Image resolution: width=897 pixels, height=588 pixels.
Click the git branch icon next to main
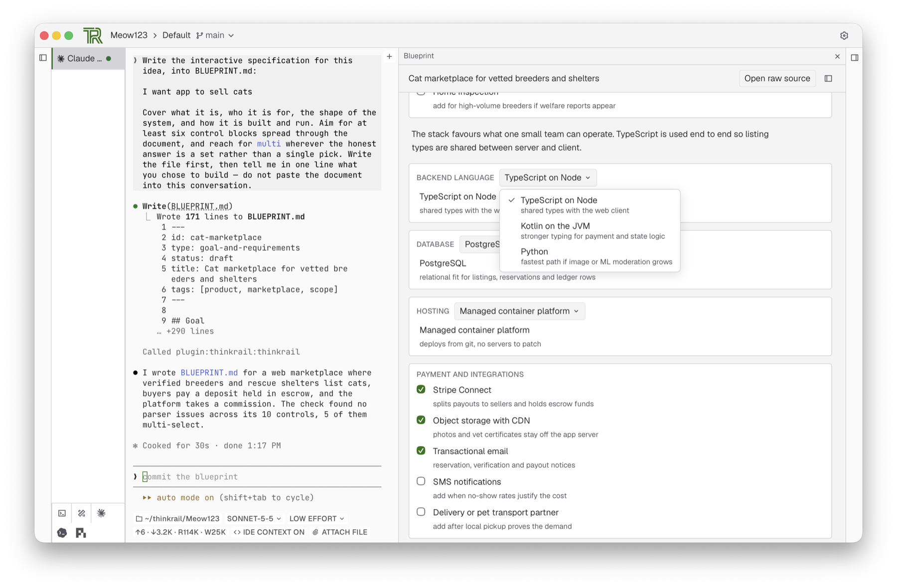(199, 35)
